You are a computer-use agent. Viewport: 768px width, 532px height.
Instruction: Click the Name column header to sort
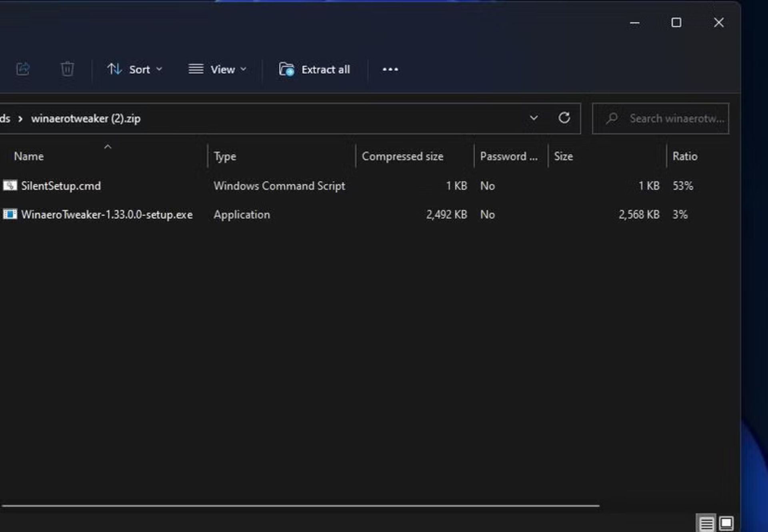click(x=28, y=156)
